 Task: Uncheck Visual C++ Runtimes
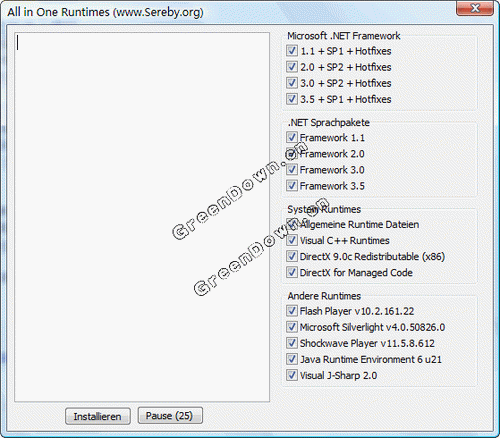tap(292, 240)
